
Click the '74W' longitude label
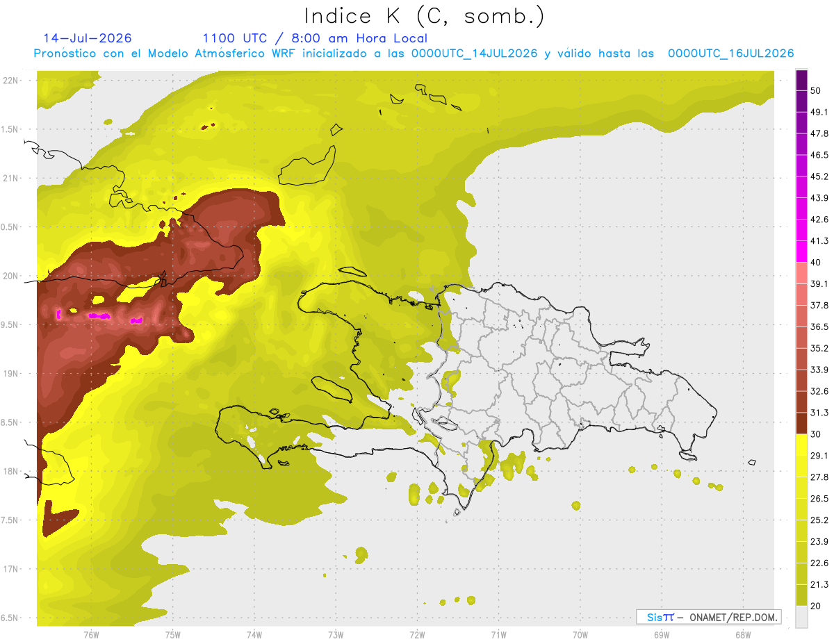[254, 635]
